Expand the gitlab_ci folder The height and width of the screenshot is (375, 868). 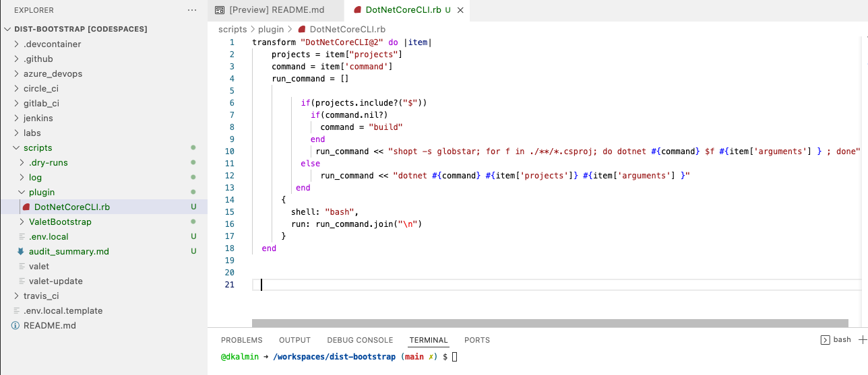pos(17,103)
